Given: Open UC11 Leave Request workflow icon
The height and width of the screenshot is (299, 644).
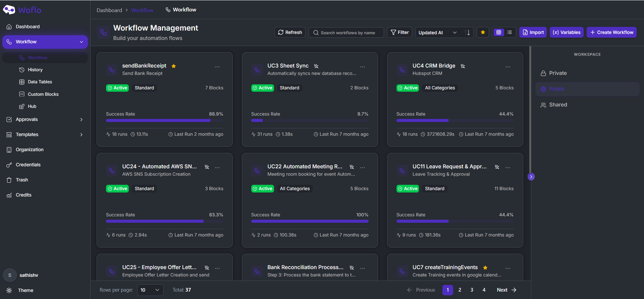Looking at the screenshot, I should pos(402,170).
